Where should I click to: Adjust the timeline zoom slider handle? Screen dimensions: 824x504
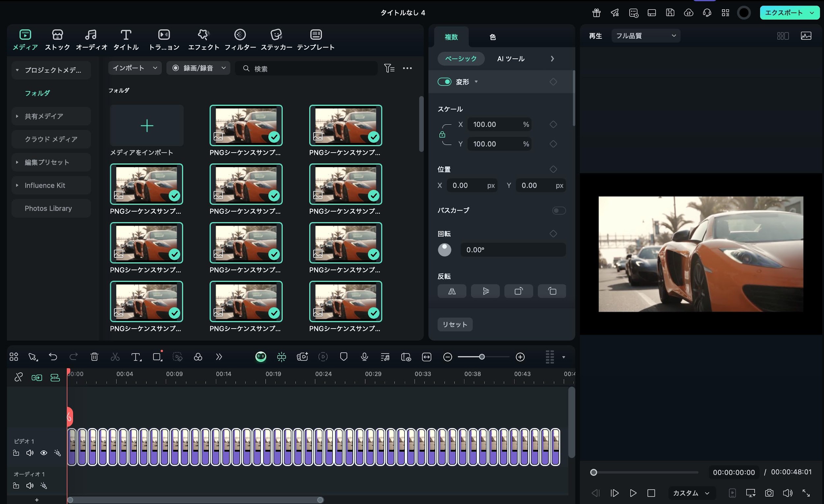482,357
